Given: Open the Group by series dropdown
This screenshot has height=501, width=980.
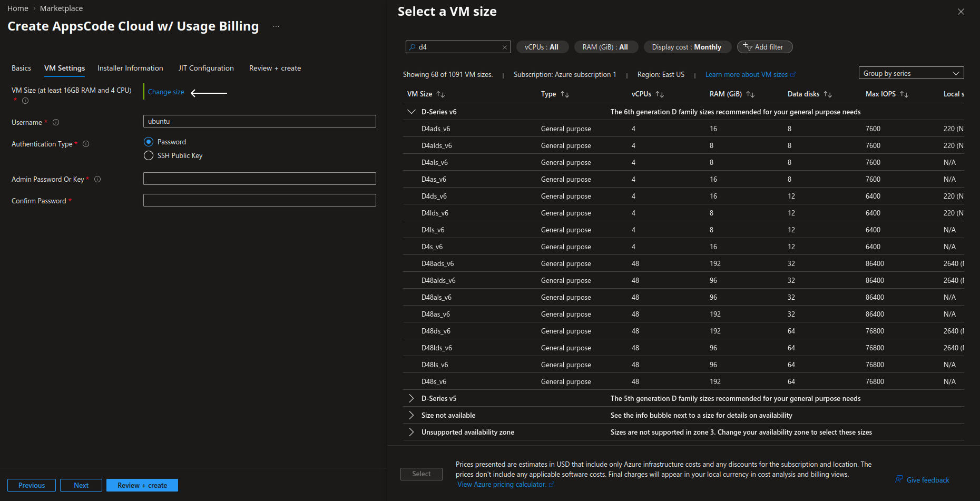Looking at the screenshot, I should point(911,73).
